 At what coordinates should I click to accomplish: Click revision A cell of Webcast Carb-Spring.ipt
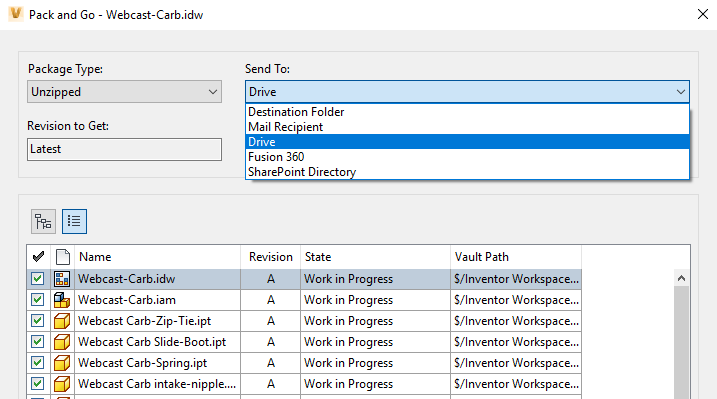tap(271, 363)
